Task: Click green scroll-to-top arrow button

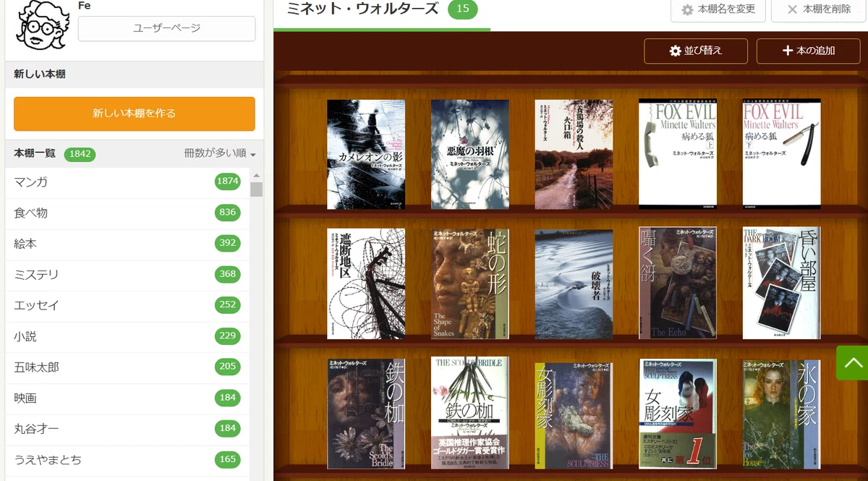Action: (x=852, y=363)
